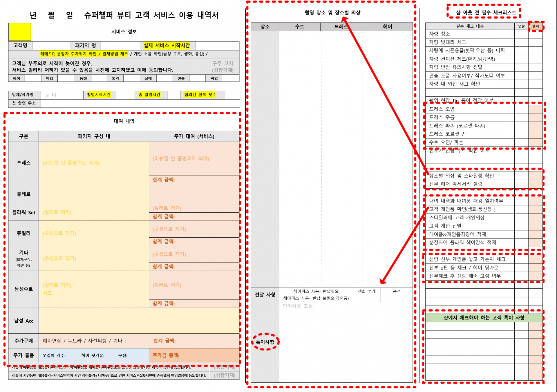Click the highlighted 실제 서비스 시작시간 label
The width and height of the screenshot is (557, 392).
coord(167,46)
